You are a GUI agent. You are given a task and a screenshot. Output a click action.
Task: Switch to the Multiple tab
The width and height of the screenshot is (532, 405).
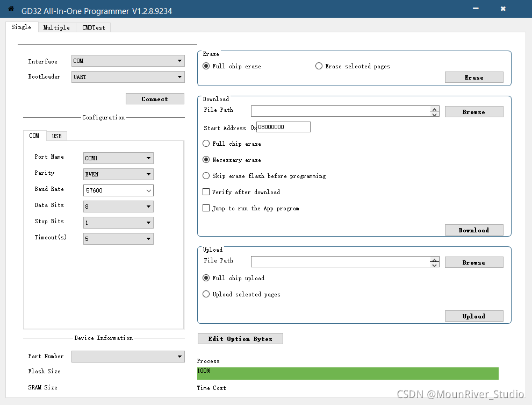coord(56,27)
